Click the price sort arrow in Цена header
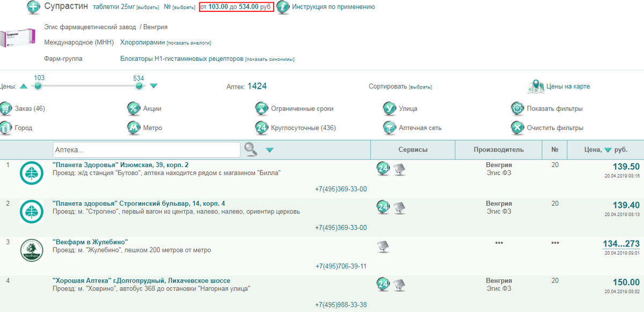This screenshot has width=644, height=312. pyautogui.click(x=608, y=150)
